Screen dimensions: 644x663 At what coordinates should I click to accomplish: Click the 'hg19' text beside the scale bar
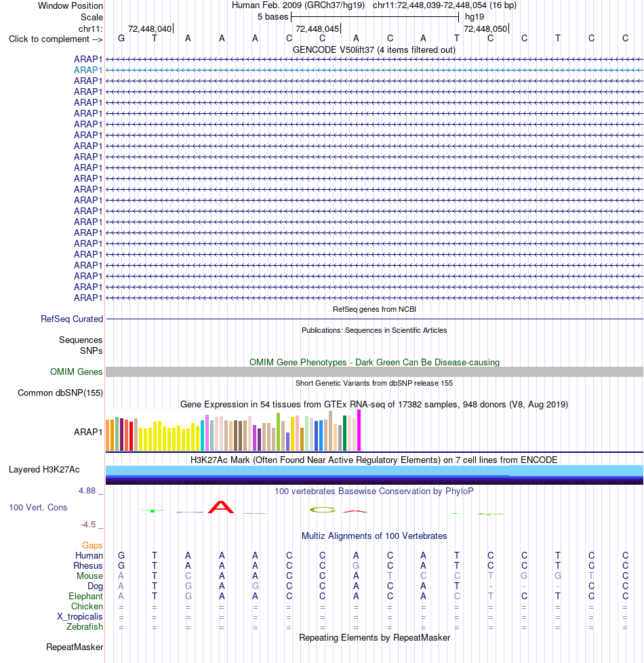[475, 17]
